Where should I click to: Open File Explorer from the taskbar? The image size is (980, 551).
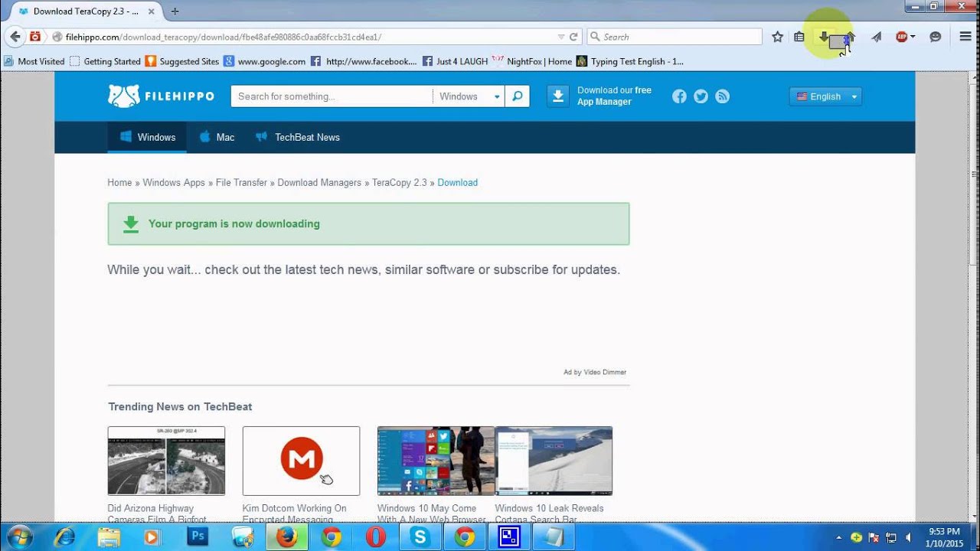(x=109, y=537)
